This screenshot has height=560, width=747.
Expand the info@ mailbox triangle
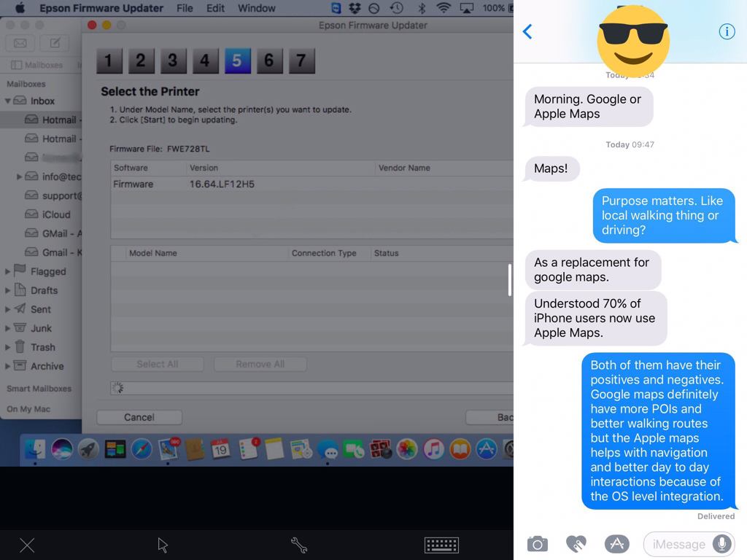pyautogui.click(x=19, y=176)
